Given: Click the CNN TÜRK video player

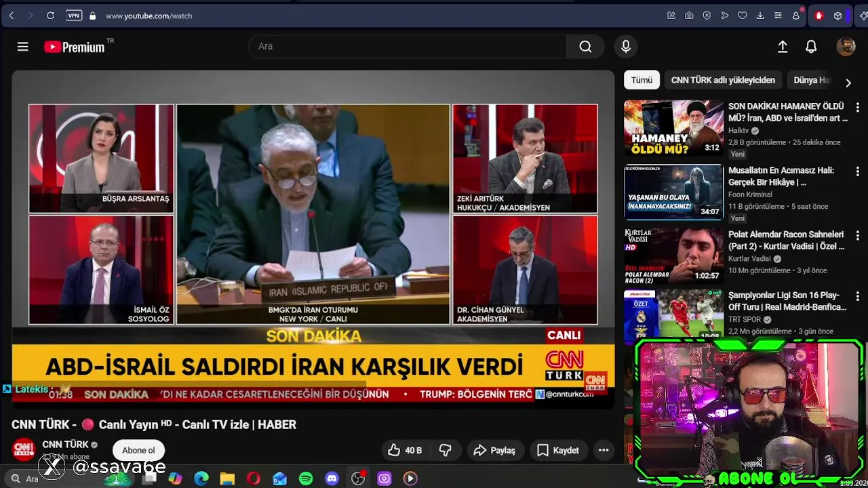Looking at the screenshot, I should click(313, 239).
